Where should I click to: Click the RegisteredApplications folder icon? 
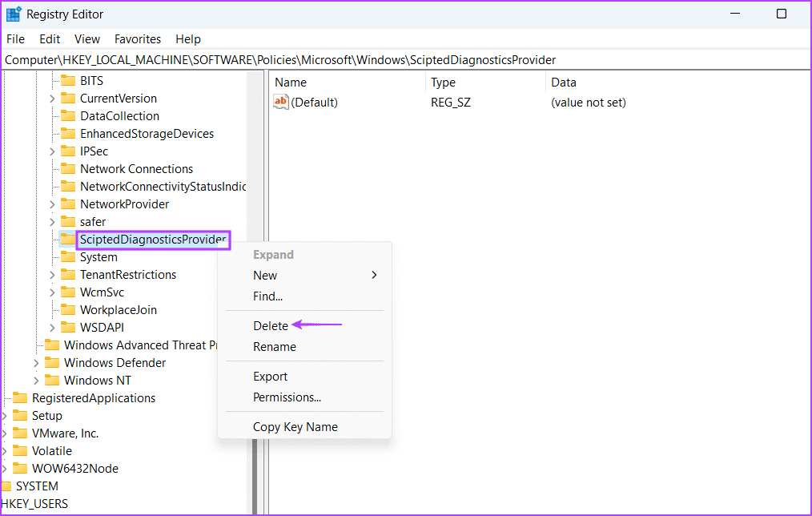tap(20, 398)
